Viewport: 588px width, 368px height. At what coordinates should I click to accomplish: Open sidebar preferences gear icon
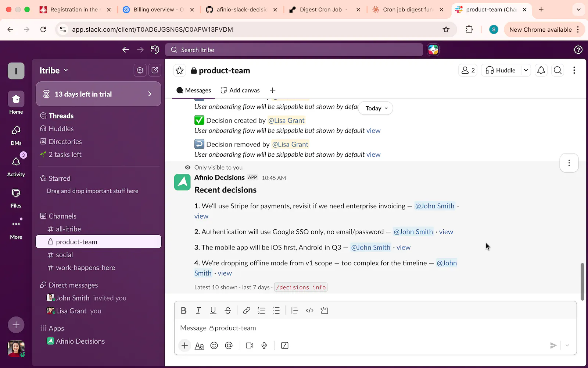140,70
